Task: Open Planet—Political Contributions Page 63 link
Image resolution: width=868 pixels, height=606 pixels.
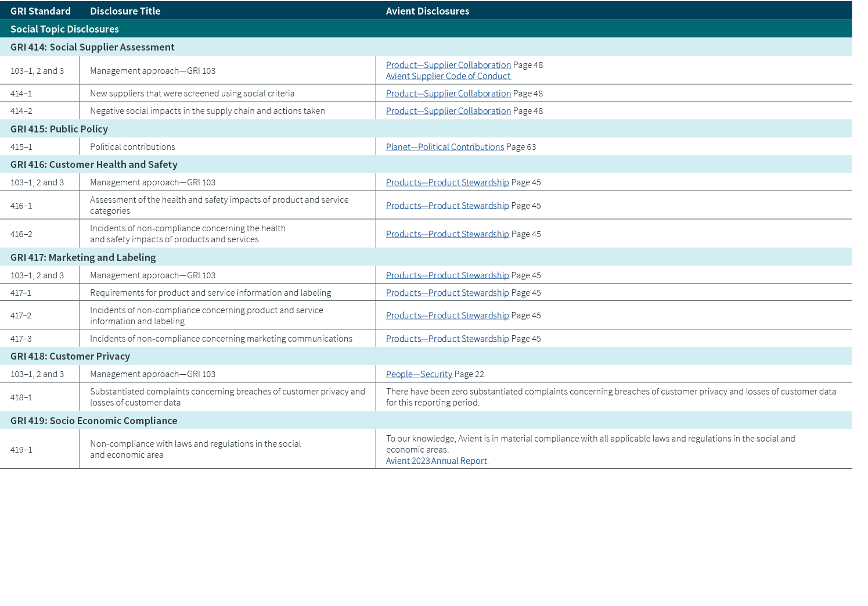Action: pyautogui.click(x=445, y=146)
